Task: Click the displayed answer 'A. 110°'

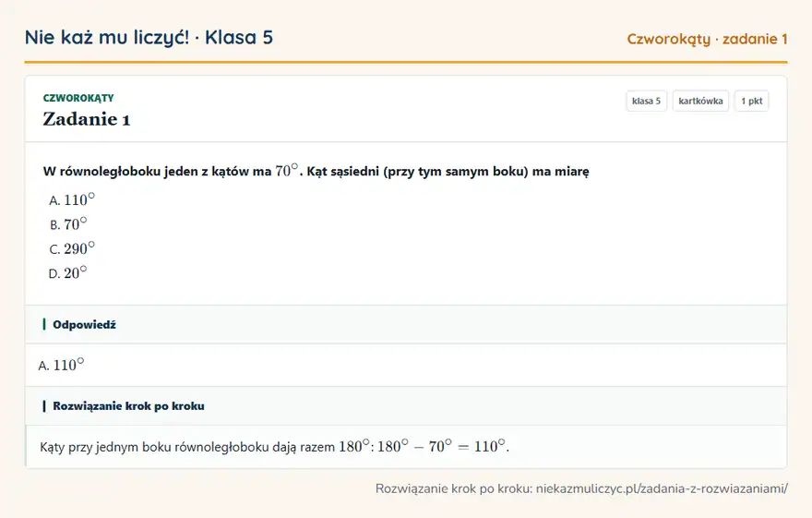Action: (x=61, y=366)
